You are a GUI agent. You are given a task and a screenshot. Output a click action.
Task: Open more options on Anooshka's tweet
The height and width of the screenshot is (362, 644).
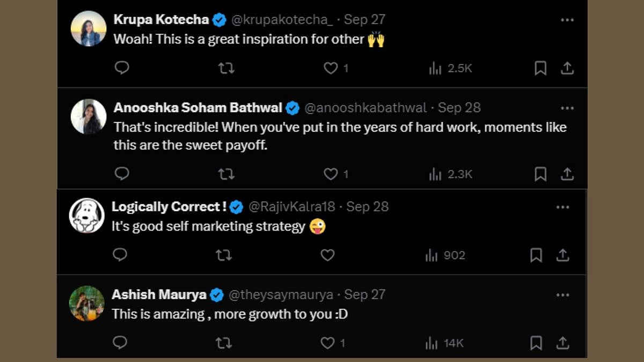[567, 108]
